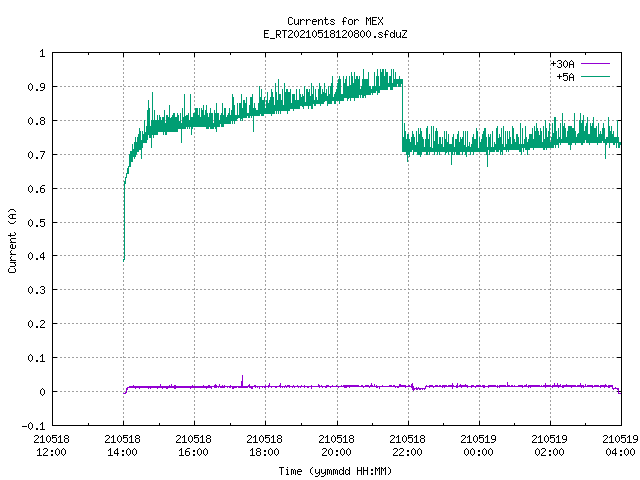Click the chart title "Currents for MEX"

click(335, 21)
